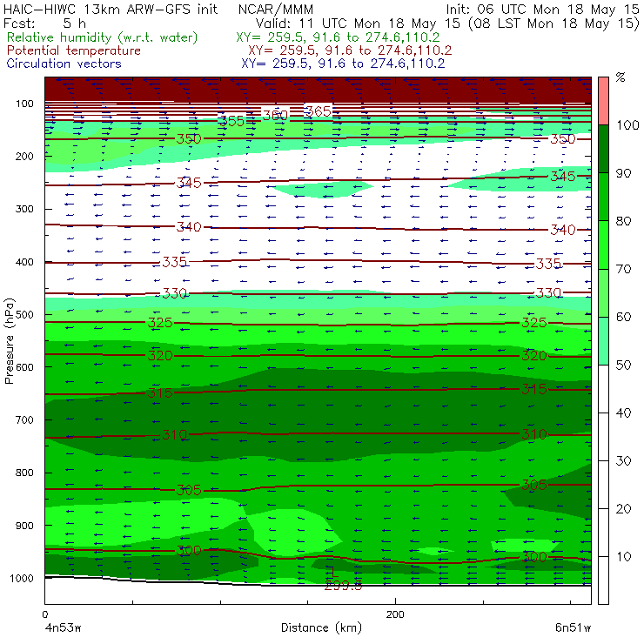This screenshot has width=644, height=644.
Task: Click the red XY coordinates text
Action: [x=350, y=50]
